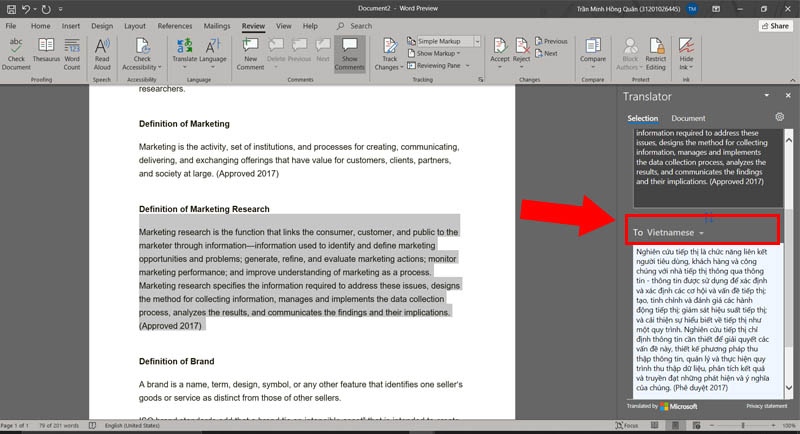Open Translator settings gear

(x=779, y=117)
